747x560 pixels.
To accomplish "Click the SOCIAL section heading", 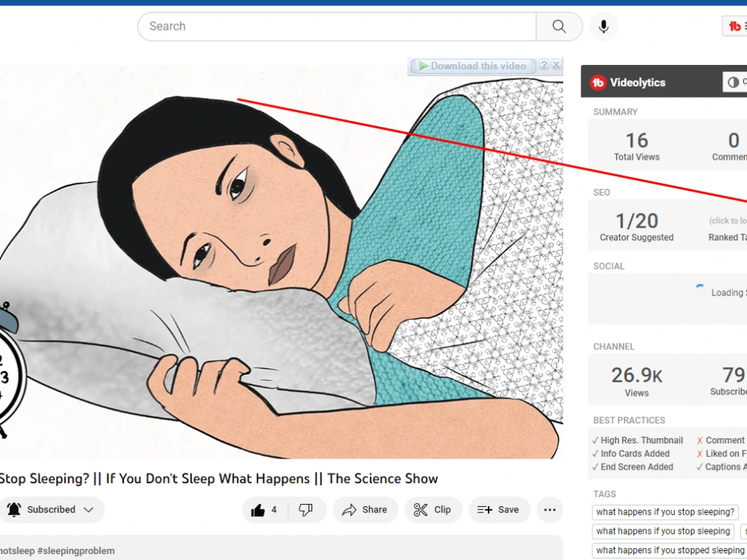I will pos(608,267).
